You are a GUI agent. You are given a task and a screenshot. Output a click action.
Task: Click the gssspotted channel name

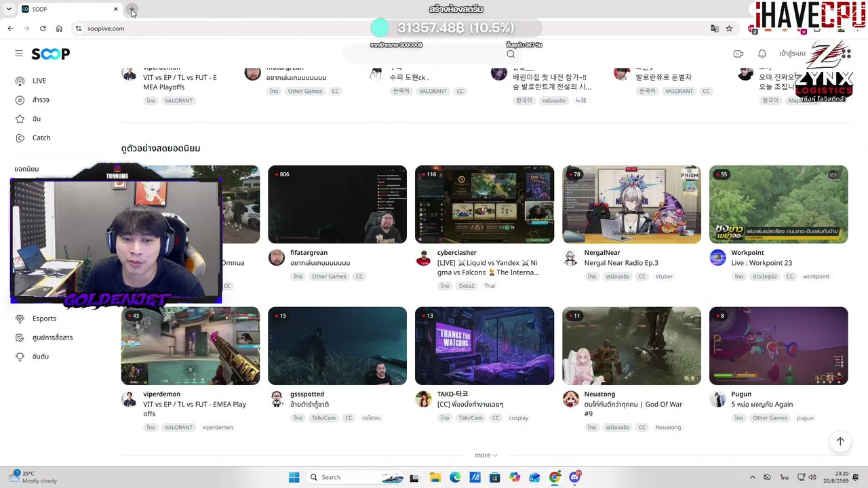(307, 394)
